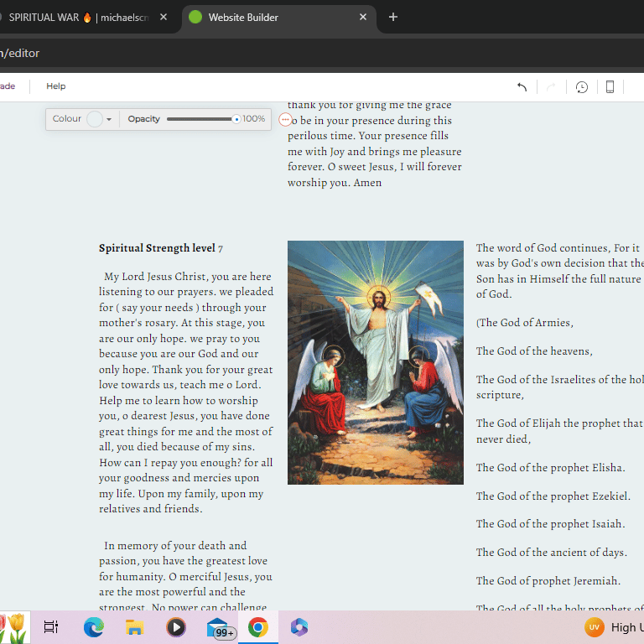Close the Website Builder tab
The height and width of the screenshot is (644, 644).
363,18
